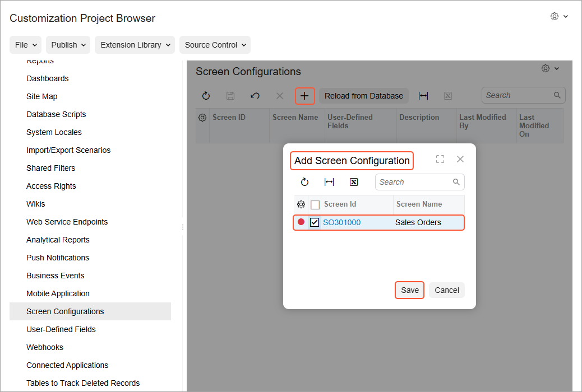This screenshot has height=392, width=582.
Task: Click the dialog Search input field
Action: [415, 182]
